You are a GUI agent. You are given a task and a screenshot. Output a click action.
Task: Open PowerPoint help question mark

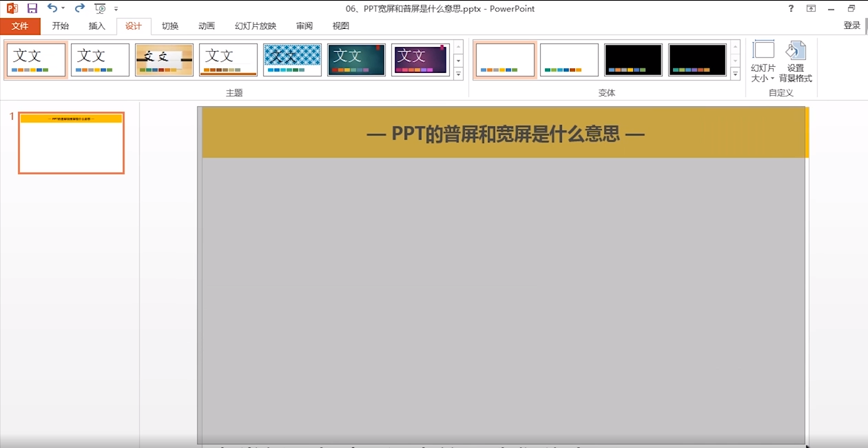click(x=791, y=8)
